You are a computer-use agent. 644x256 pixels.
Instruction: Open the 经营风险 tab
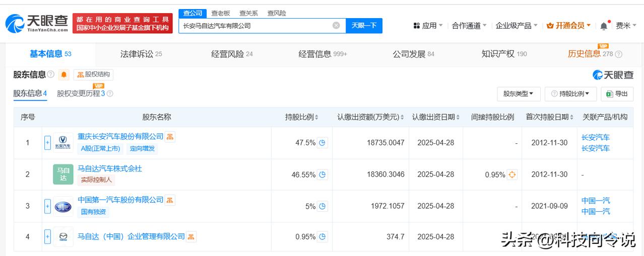click(x=232, y=54)
